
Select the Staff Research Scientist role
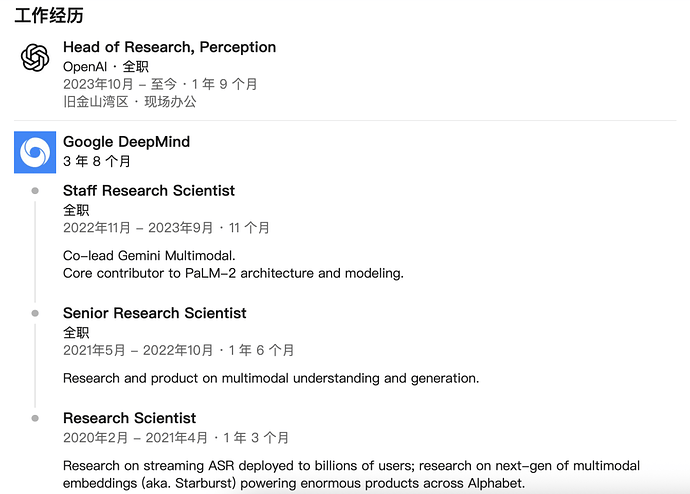[x=149, y=190]
